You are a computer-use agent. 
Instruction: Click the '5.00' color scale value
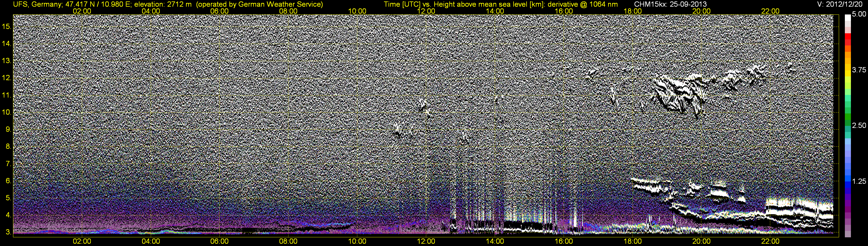coord(859,14)
